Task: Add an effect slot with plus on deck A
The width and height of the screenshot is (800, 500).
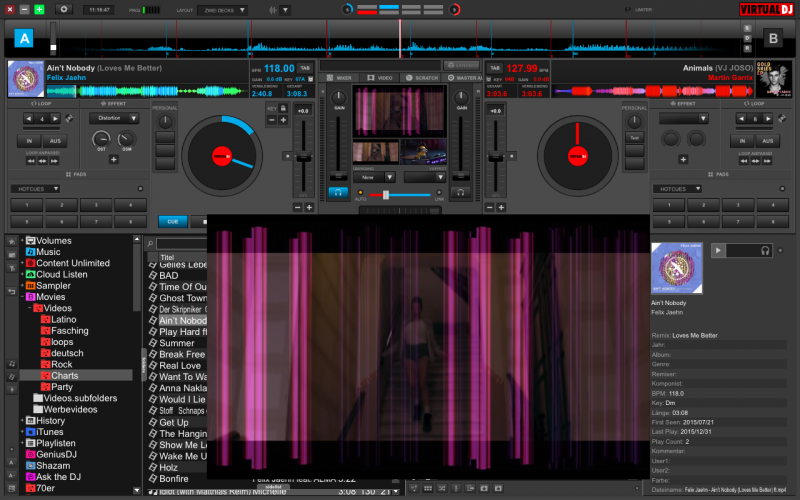Action: [x=114, y=160]
